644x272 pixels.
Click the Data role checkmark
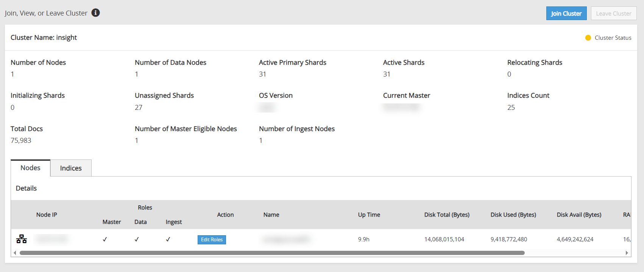137,239
